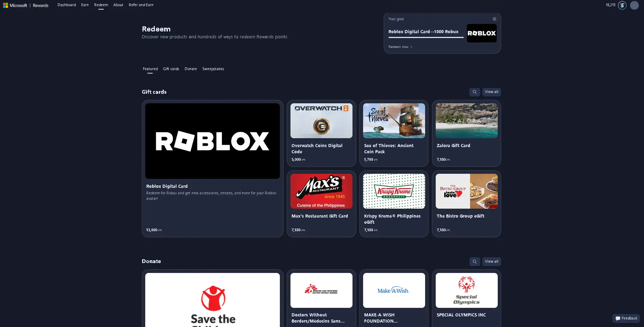Click the Roblox card description about Robux accessories
Screen dimensions: 644x327
coord(211,196)
